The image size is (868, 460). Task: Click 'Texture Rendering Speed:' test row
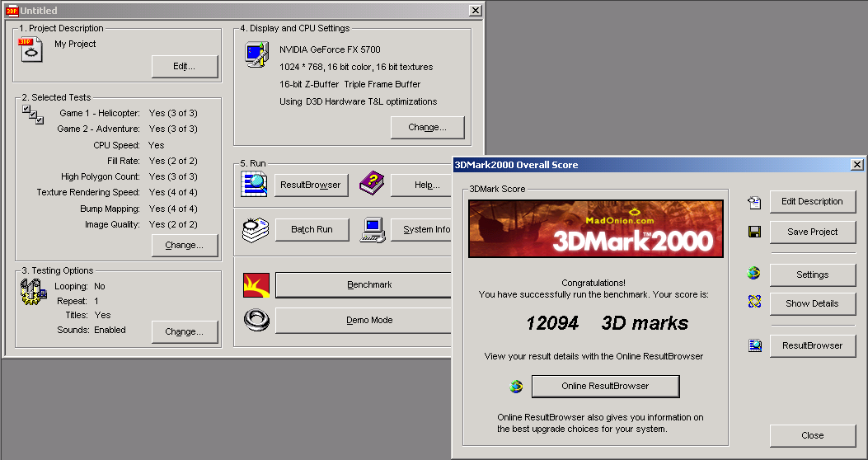[117, 192]
